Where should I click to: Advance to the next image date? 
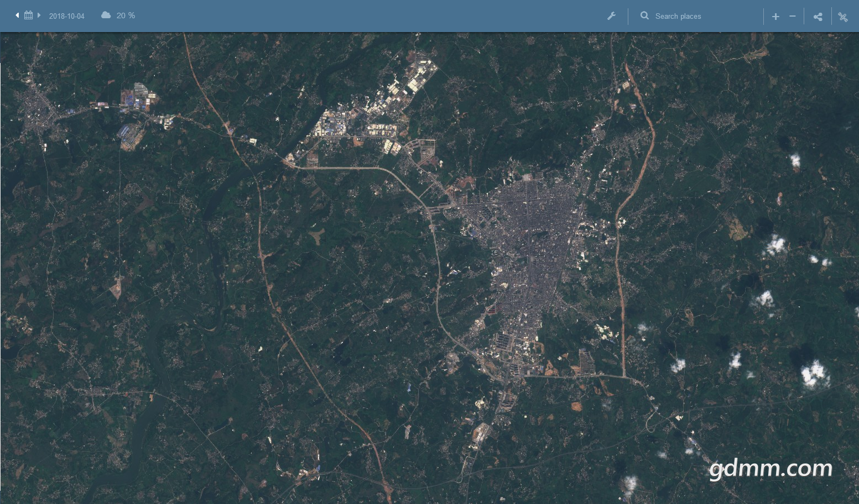[39, 15]
